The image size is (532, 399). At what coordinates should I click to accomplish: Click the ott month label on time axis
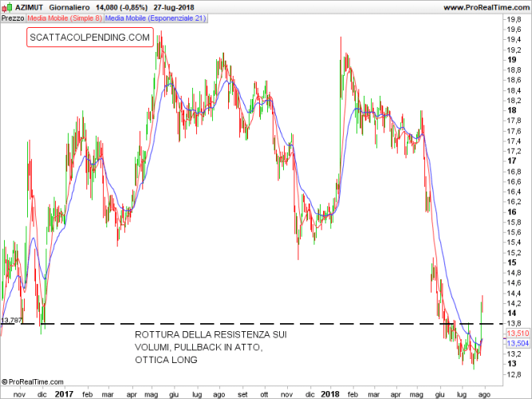pyautogui.click(x=264, y=394)
